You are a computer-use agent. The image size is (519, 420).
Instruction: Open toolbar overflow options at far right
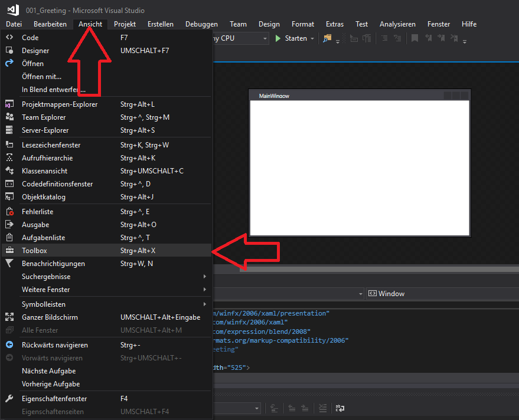pyautogui.click(x=465, y=42)
